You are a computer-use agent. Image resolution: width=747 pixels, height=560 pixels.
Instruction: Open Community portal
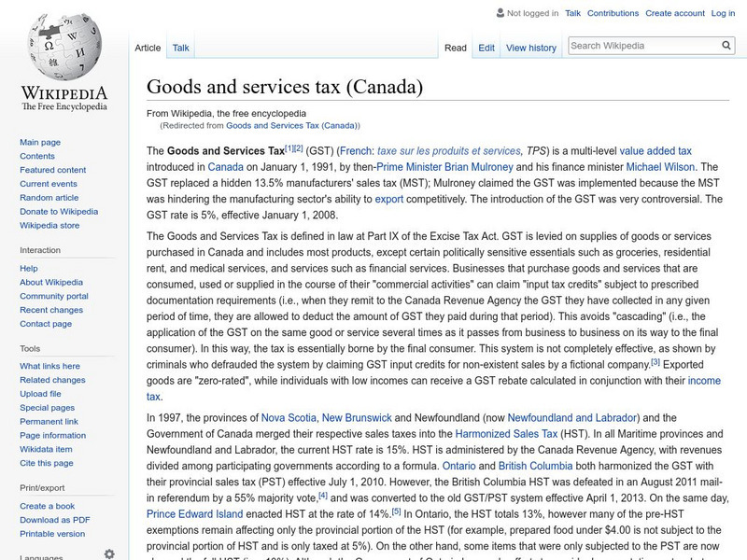[x=54, y=296]
